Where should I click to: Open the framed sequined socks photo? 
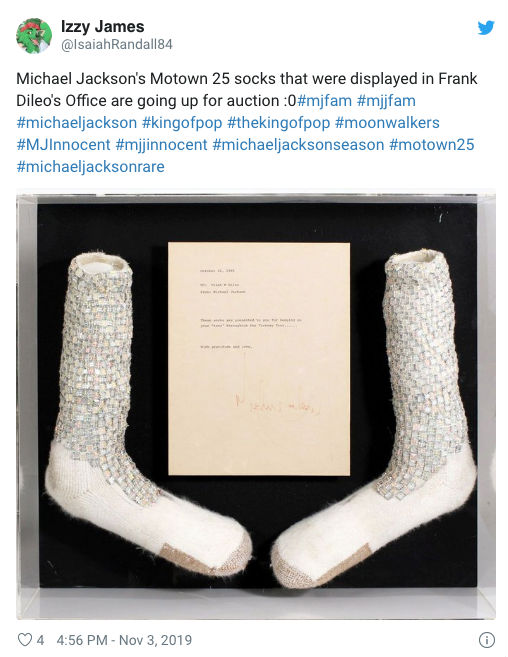[256, 406]
